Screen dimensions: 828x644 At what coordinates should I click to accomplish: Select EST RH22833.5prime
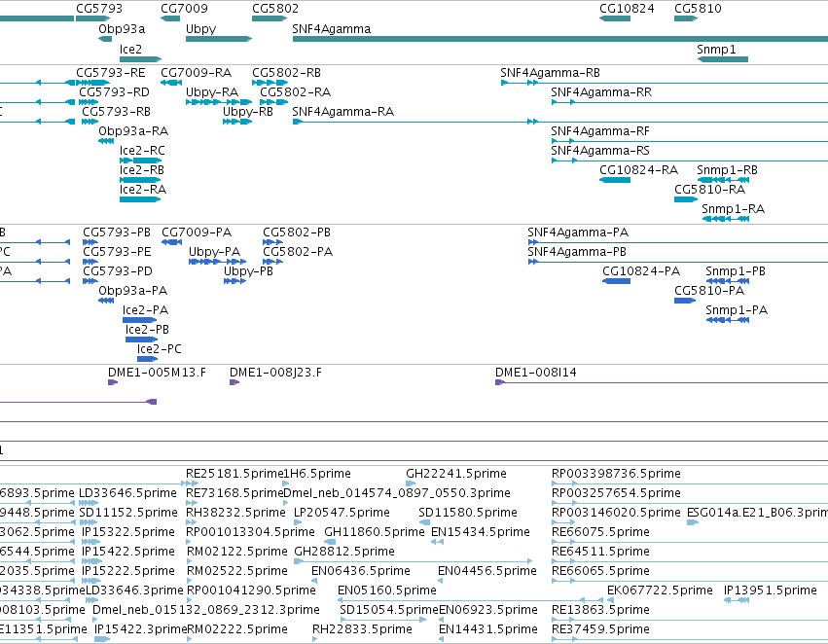[362, 629]
